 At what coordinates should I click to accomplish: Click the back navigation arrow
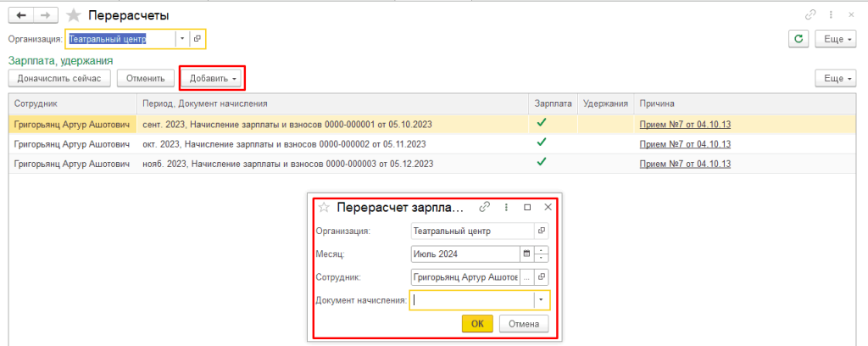[x=20, y=15]
